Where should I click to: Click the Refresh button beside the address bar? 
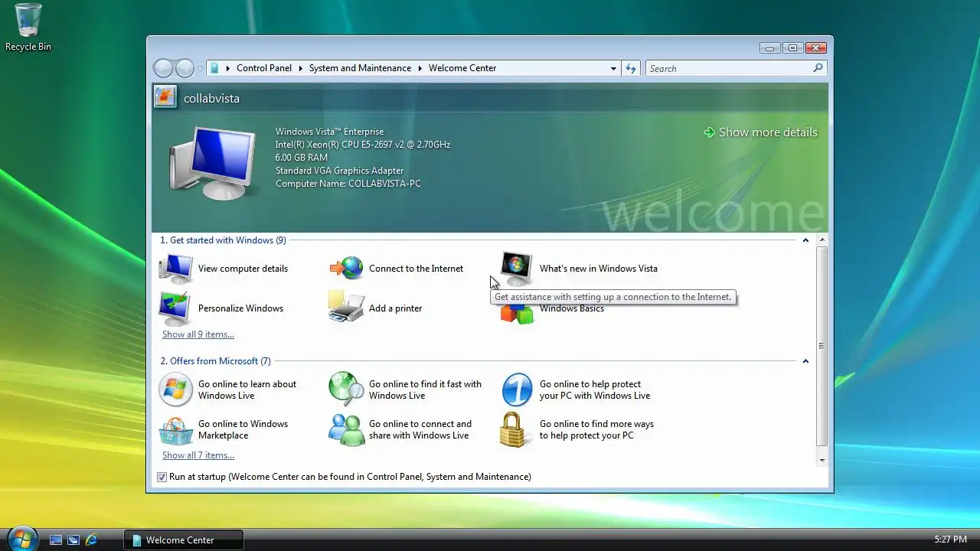[x=631, y=68]
